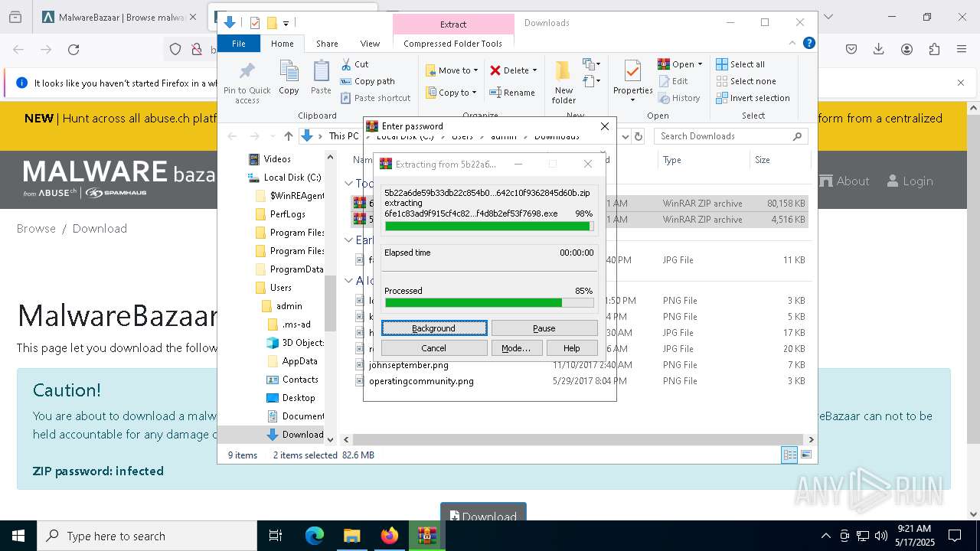The height and width of the screenshot is (551, 980).
Task: Click the Search Downloads field
Action: [x=731, y=136]
